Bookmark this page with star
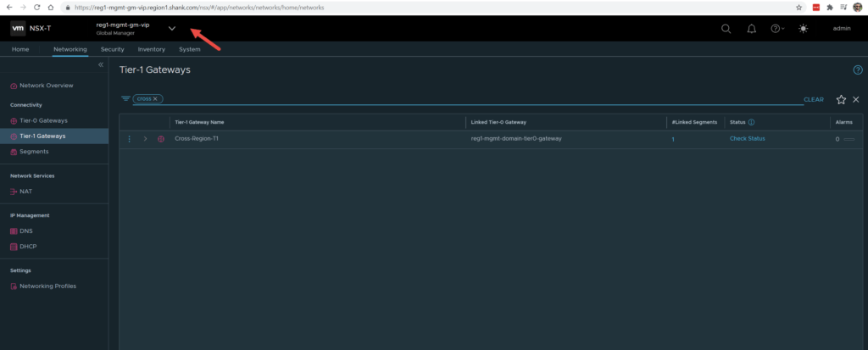The width and height of the screenshot is (868, 350). click(x=798, y=8)
